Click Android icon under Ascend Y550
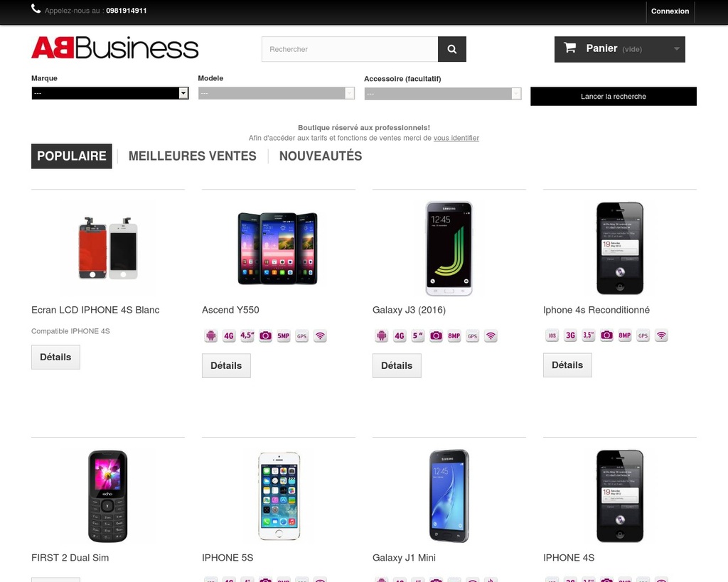 pyautogui.click(x=210, y=335)
